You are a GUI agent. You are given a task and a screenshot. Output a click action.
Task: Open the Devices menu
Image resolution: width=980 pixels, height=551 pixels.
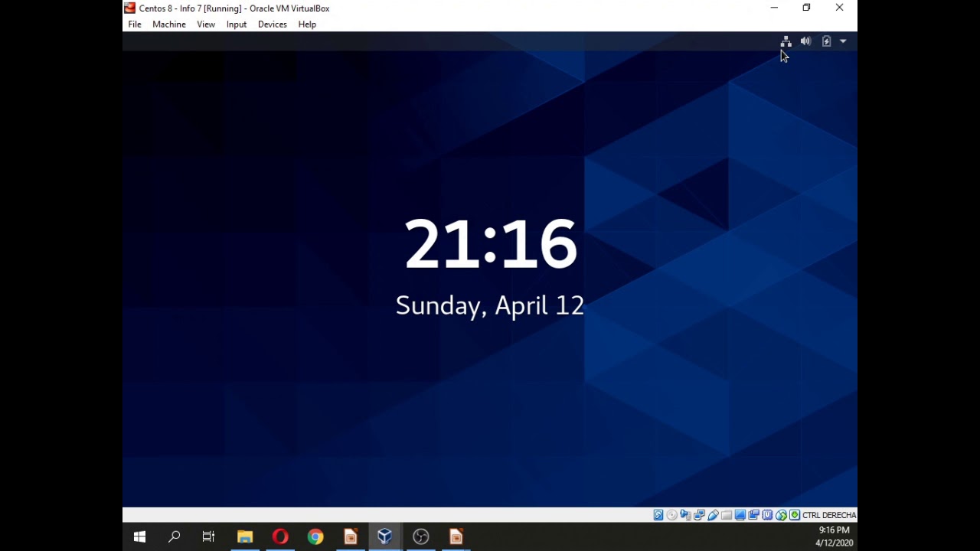pos(273,24)
